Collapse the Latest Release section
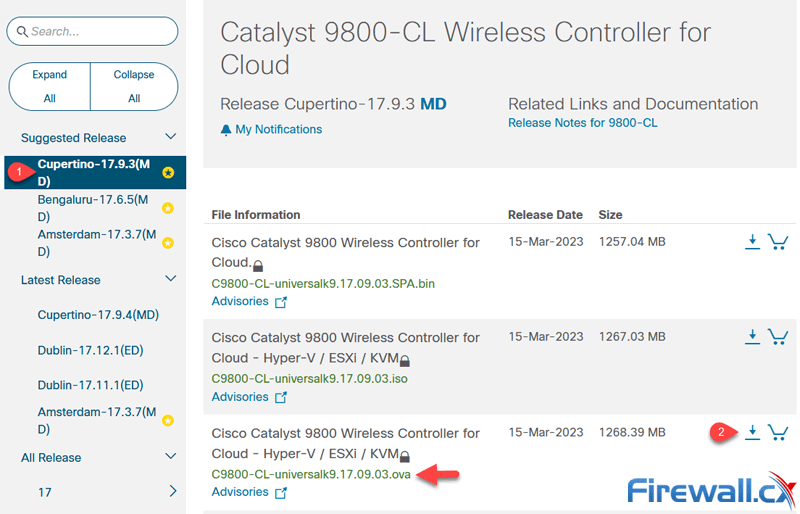The height and width of the screenshot is (514, 800). click(171, 279)
